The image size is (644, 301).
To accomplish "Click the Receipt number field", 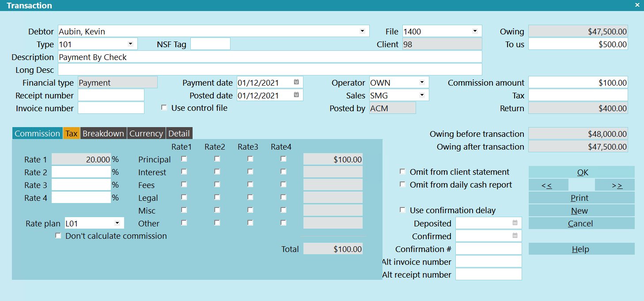I will click(111, 95).
